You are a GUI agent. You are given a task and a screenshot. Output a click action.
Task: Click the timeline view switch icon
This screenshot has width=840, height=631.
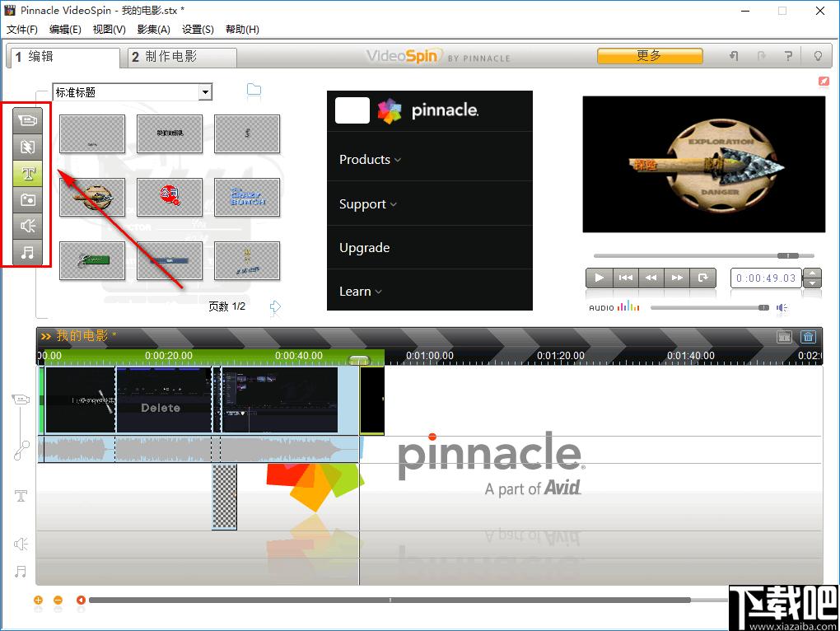(x=784, y=337)
